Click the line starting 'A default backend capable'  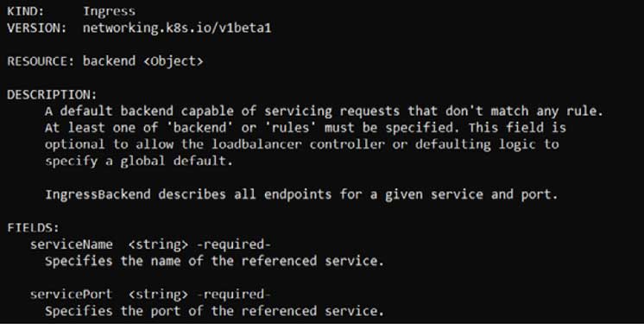324,111
